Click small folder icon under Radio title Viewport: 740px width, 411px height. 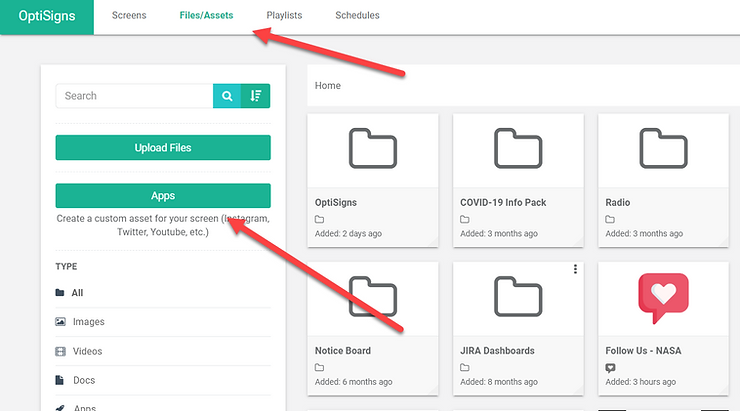point(610,219)
